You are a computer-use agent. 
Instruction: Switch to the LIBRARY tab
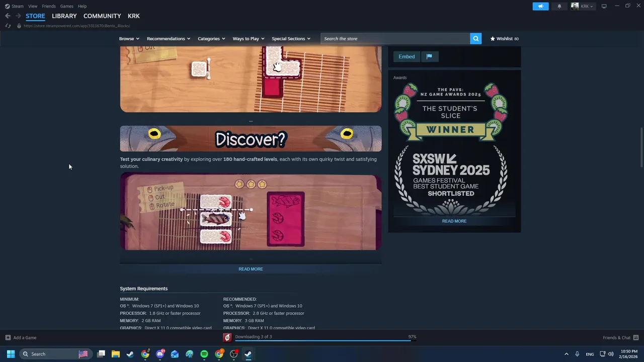coord(64,16)
